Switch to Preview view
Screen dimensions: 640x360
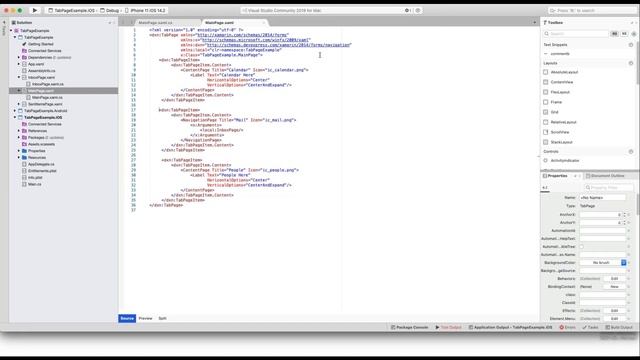coord(145,318)
